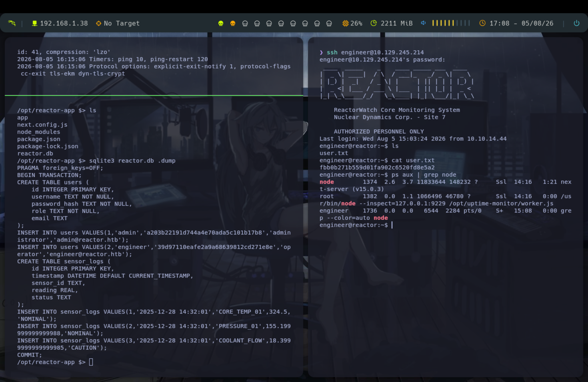Click the "(v15.0.3)" version text
This screenshot has height=382, width=588.
(x=368, y=189)
